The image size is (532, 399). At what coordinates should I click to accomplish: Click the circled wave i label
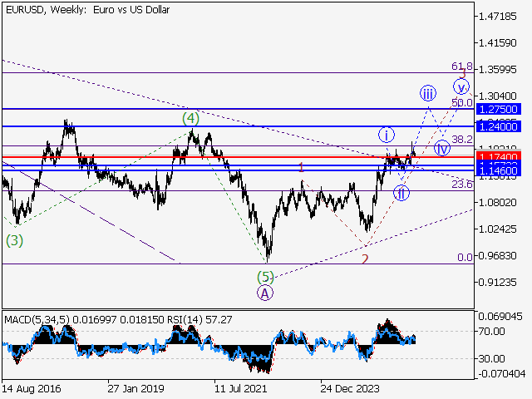pyautogui.click(x=387, y=135)
